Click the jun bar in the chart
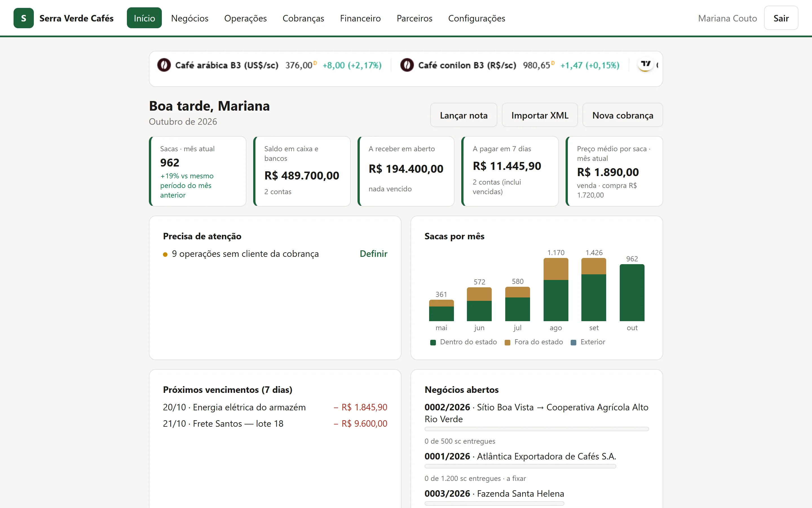The image size is (812, 508). [x=479, y=305]
